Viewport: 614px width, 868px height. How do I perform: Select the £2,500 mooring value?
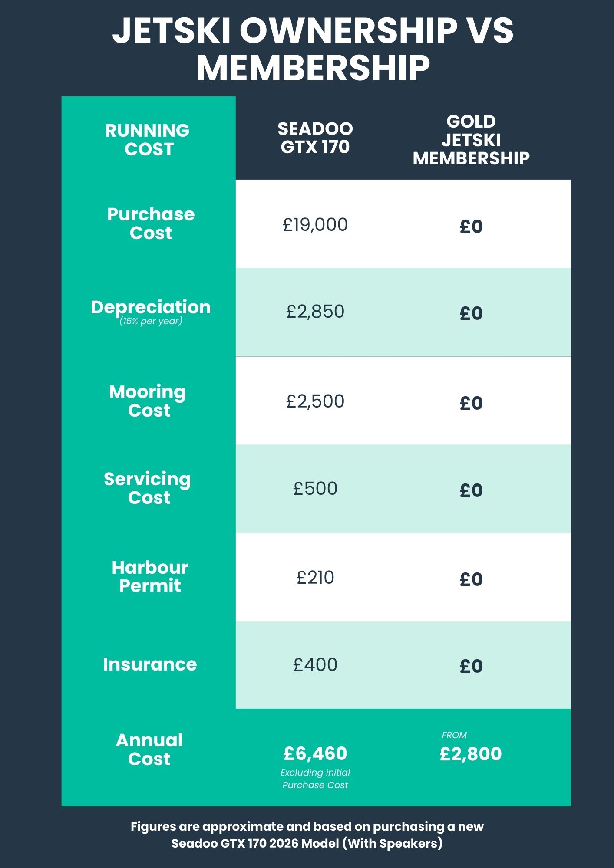315,401
